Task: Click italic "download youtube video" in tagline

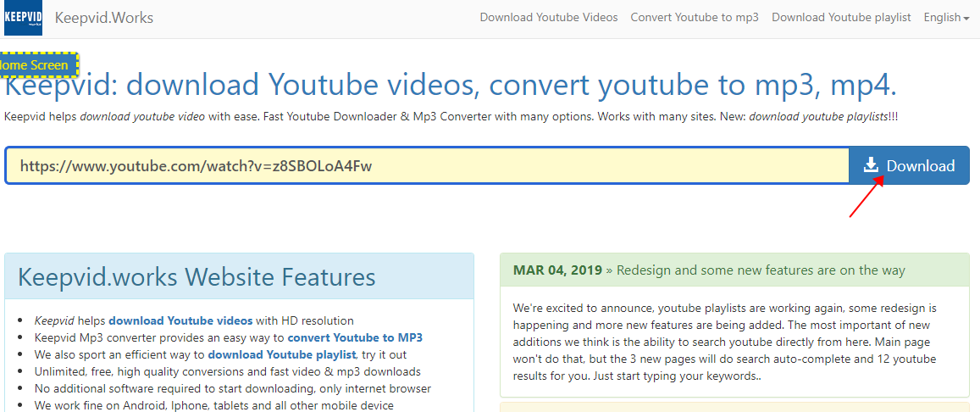Action: tap(142, 116)
